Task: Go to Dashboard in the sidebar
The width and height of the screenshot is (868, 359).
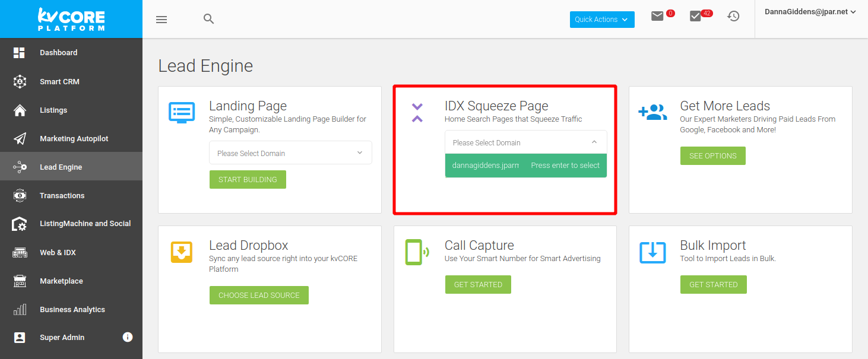Action: click(x=71, y=53)
